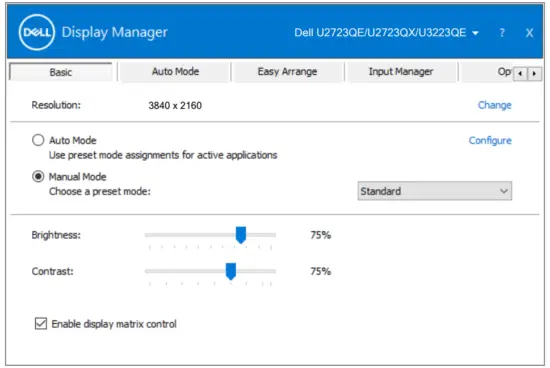The height and width of the screenshot is (368, 550).
Task: Open the Easy Arrange tab
Action: (287, 72)
